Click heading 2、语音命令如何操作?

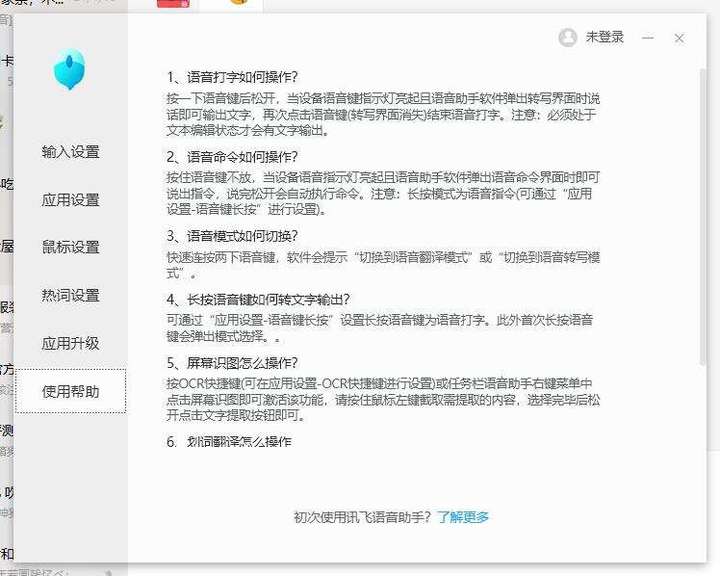coord(232,157)
